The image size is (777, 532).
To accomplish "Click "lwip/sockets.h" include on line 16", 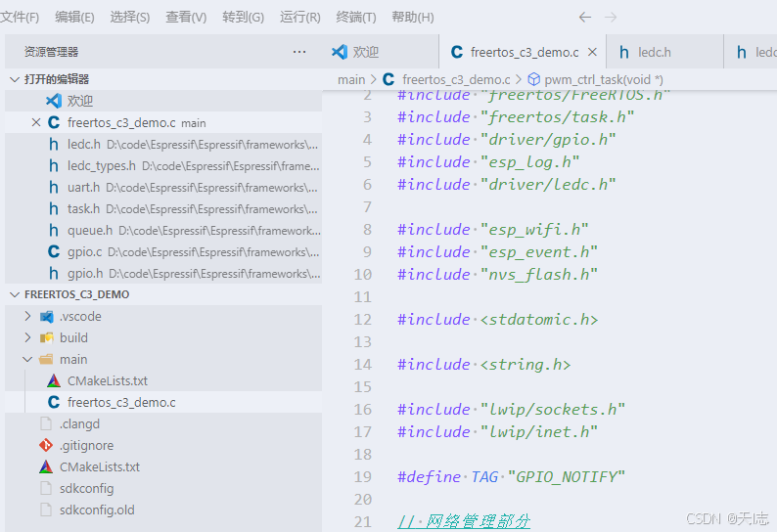I will 553,410.
